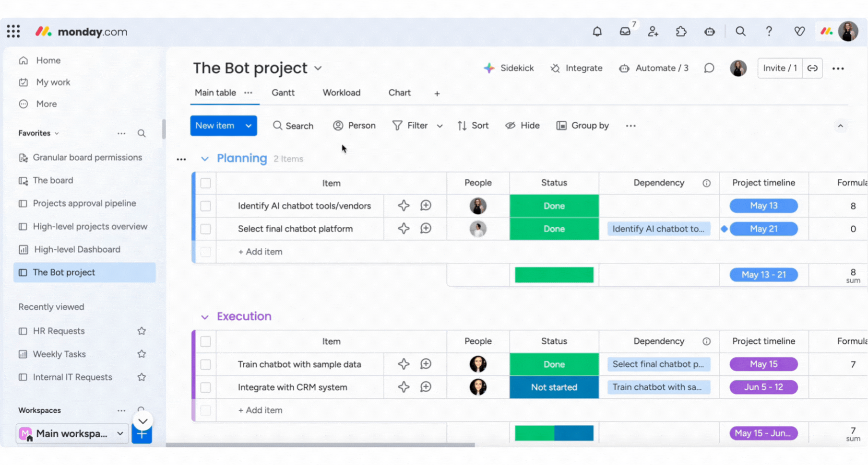Open the help question mark icon
This screenshot has width=868, height=465.
(769, 32)
